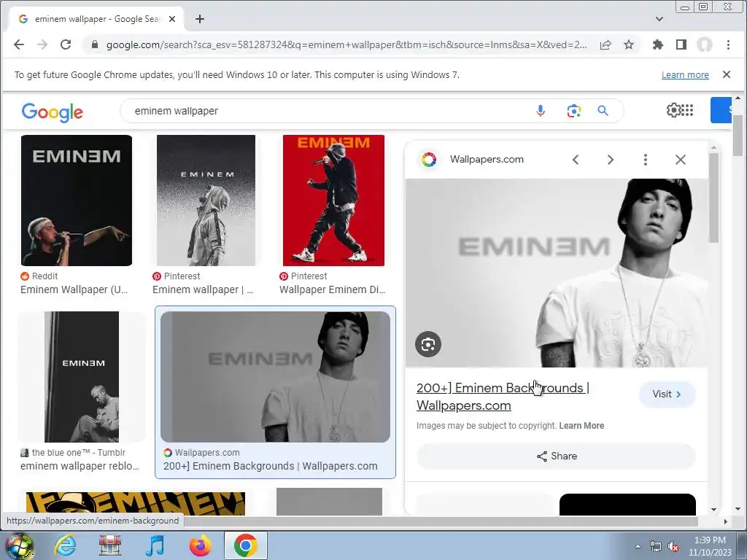Viewport: 747px width, 560px height.
Task: Click the page vertical scrollbar thumb
Action: click(738, 135)
